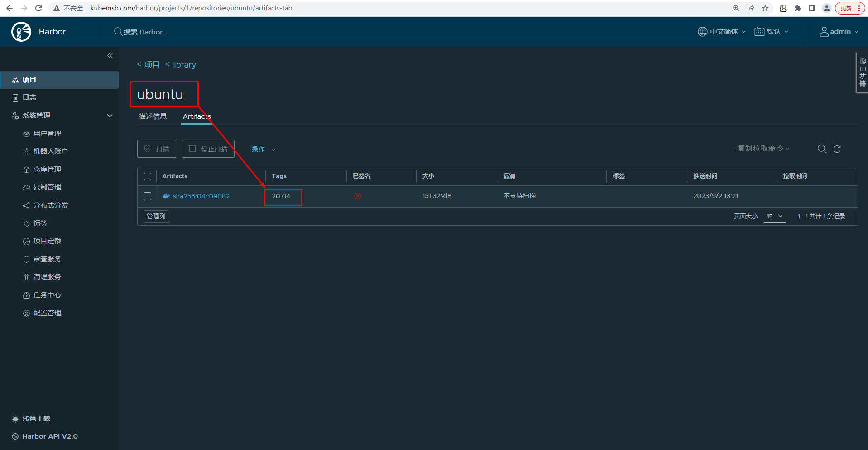Switch to 描述信息 tab

pos(153,116)
